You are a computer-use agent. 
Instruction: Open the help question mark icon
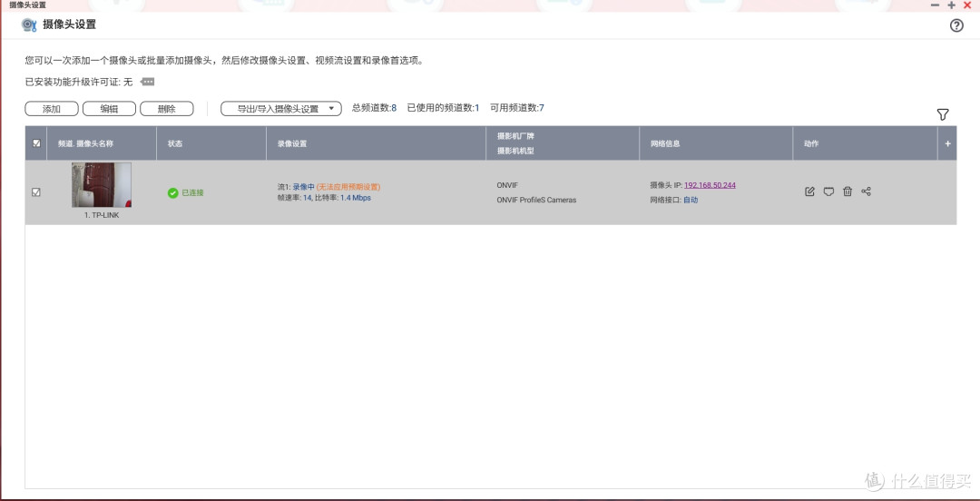[956, 25]
